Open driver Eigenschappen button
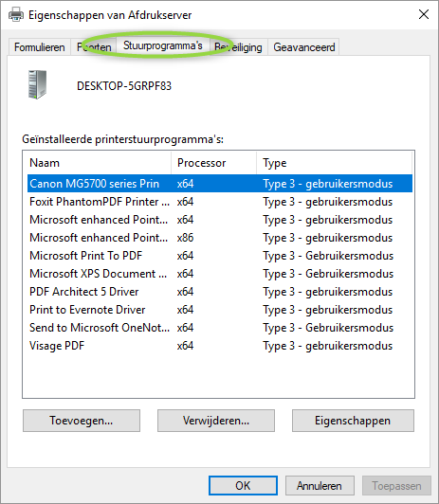The height and width of the screenshot is (504, 439). (353, 421)
